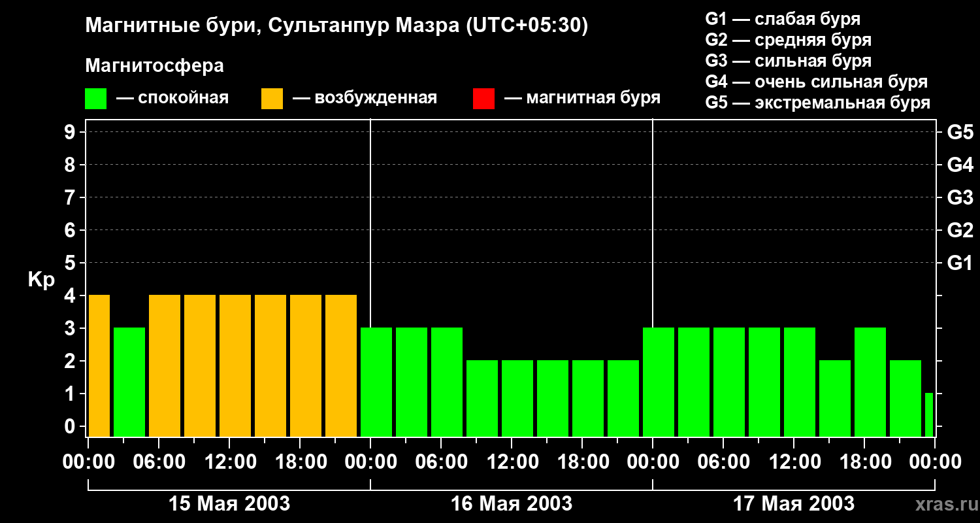Click the "Магнитосфера" heading
The width and height of the screenshot is (980, 523).
click(x=154, y=66)
